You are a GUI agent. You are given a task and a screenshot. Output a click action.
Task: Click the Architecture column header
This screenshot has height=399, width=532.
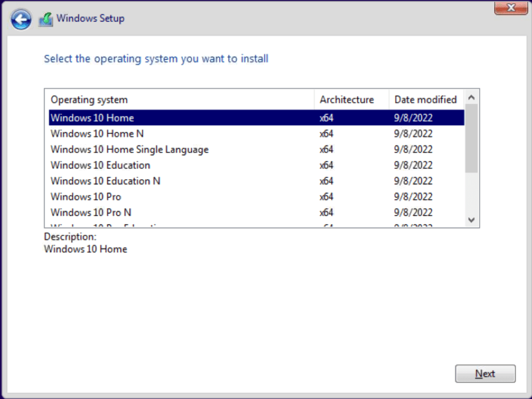tap(352, 100)
